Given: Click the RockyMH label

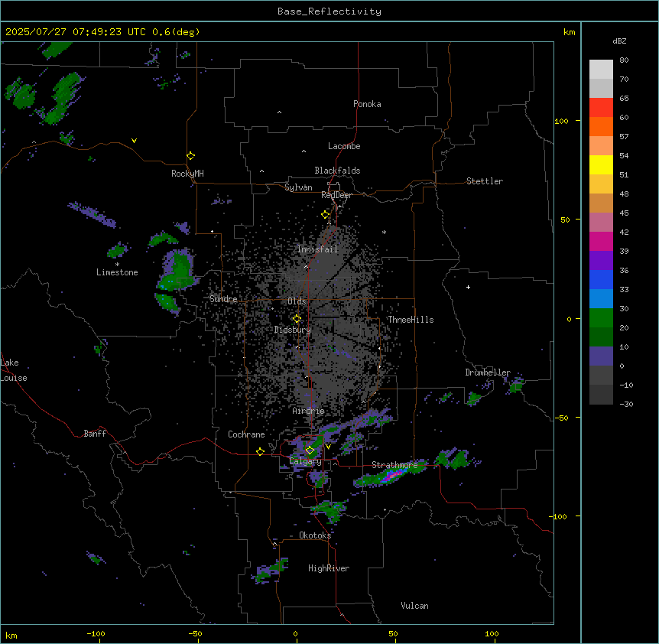Looking at the screenshot, I should [187, 174].
